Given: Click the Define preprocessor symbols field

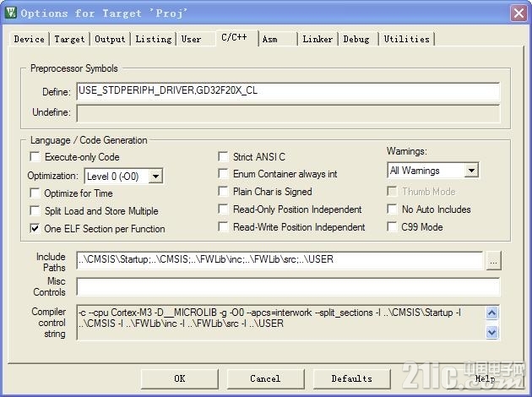Looking at the screenshot, I should (x=288, y=91).
